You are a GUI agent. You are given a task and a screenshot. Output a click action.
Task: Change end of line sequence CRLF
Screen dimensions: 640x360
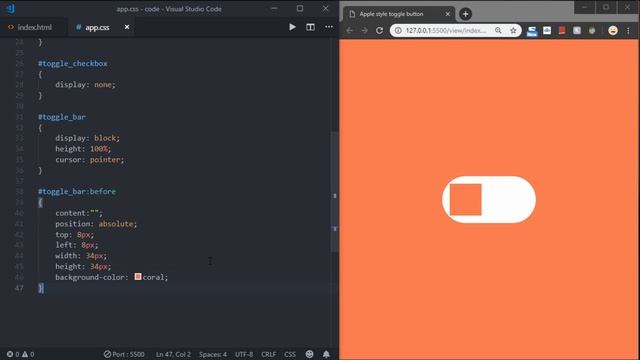pyautogui.click(x=269, y=354)
